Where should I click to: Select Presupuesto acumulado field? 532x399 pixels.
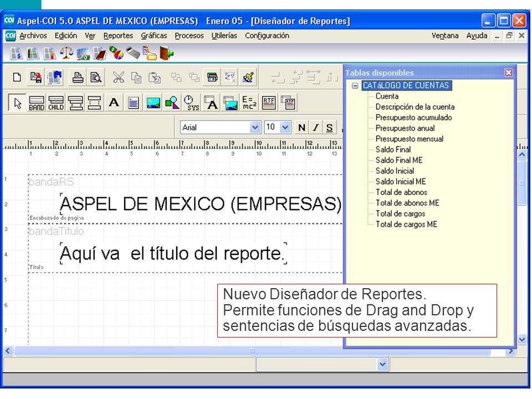point(413,117)
